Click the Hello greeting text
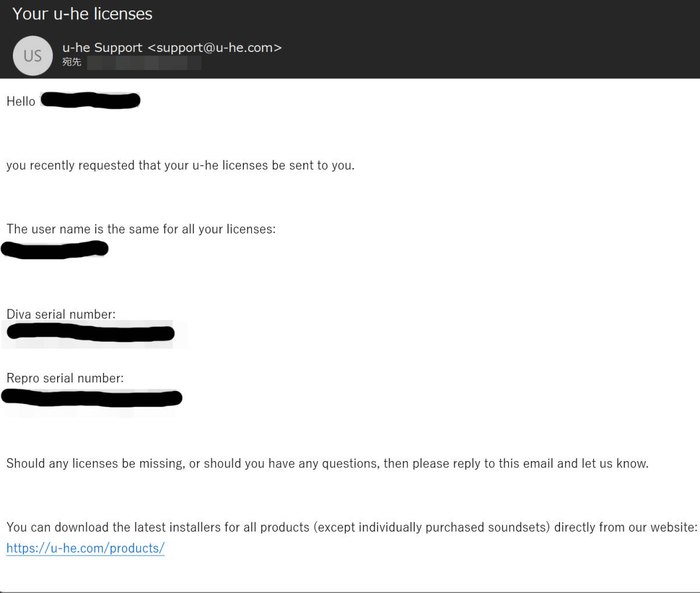Image resolution: width=700 pixels, height=593 pixels. click(21, 102)
